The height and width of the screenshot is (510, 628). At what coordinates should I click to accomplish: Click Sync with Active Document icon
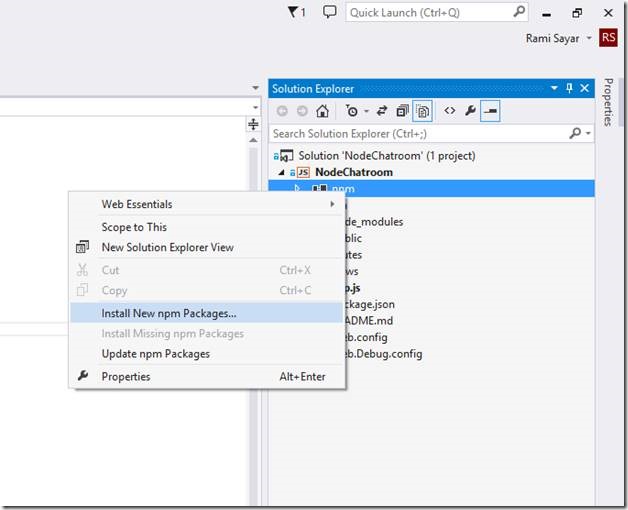tap(382, 111)
